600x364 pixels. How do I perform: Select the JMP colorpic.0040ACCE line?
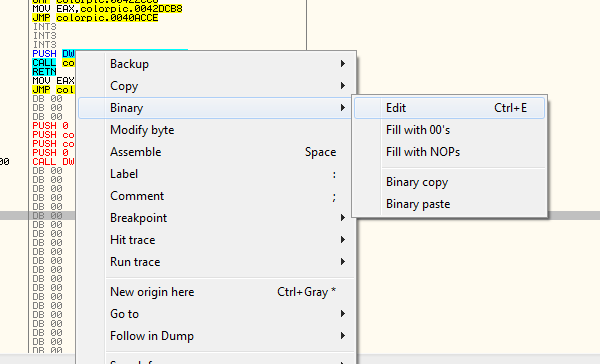coord(95,18)
